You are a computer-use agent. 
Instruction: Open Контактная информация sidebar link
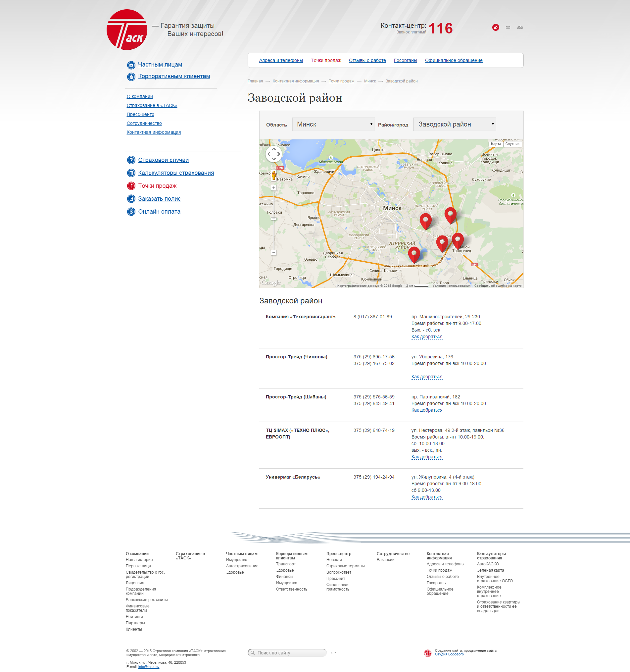click(154, 132)
